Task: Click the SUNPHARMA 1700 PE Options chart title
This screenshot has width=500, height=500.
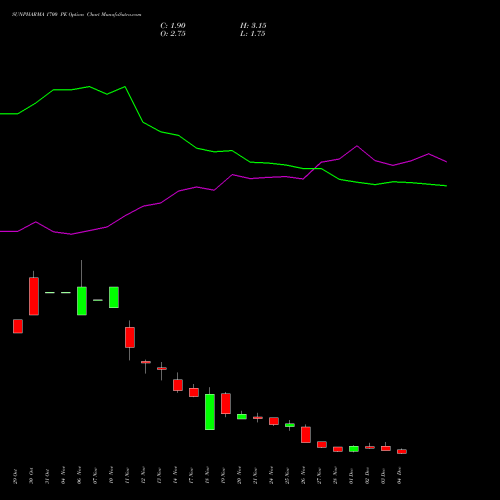Action: [x=76, y=15]
